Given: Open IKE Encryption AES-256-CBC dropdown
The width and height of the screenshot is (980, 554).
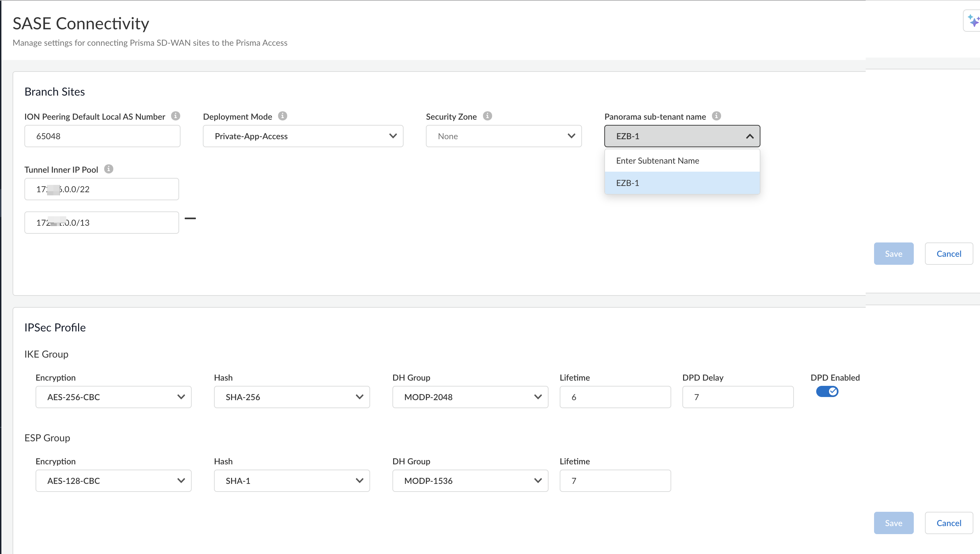Looking at the screenshot, I should pos(113,397).
